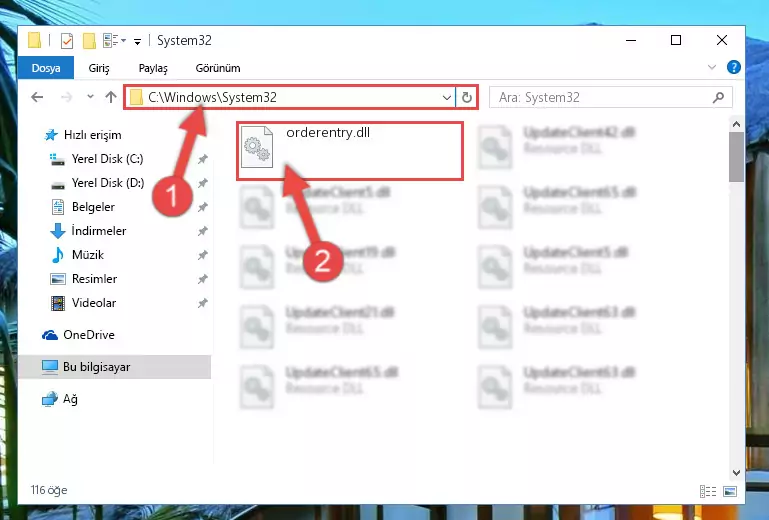Open the Customize Quick Access Toolbar dropdown
This screenshot has height=520, width=769.
point(138,42)
